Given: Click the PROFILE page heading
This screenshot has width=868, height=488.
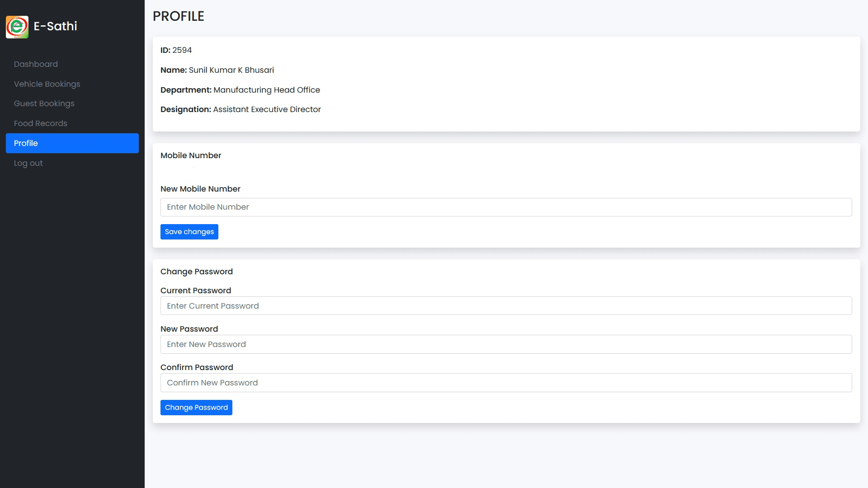Looking at the screenshot, I should coord(179,16).
